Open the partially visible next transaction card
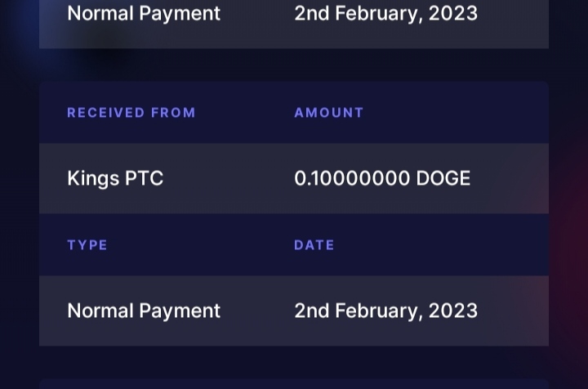Viewport: 588px width, 389px height. (294, 384)
